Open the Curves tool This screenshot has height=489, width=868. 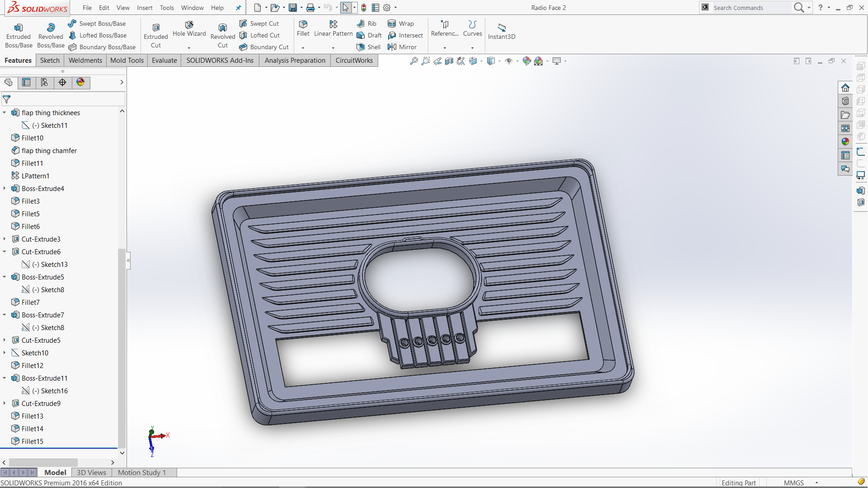(473, 28)
